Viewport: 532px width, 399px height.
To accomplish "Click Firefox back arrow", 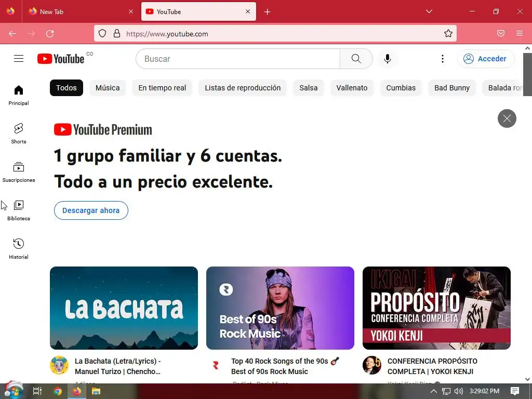I will point(12,34).
